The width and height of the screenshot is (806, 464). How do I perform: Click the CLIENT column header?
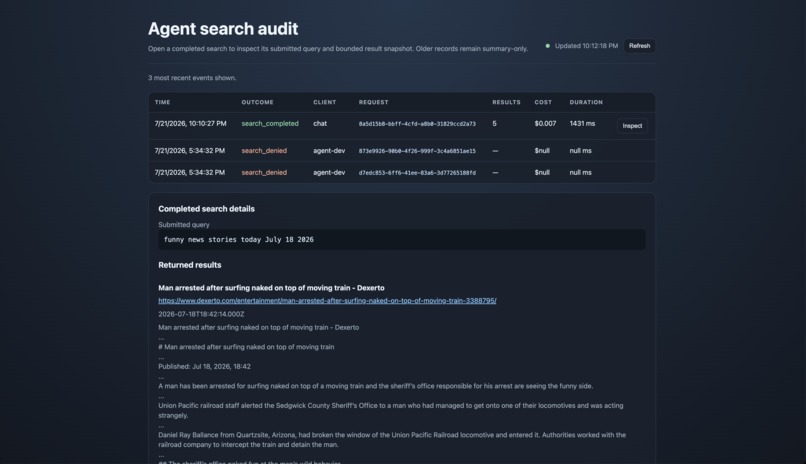[324, 102]
